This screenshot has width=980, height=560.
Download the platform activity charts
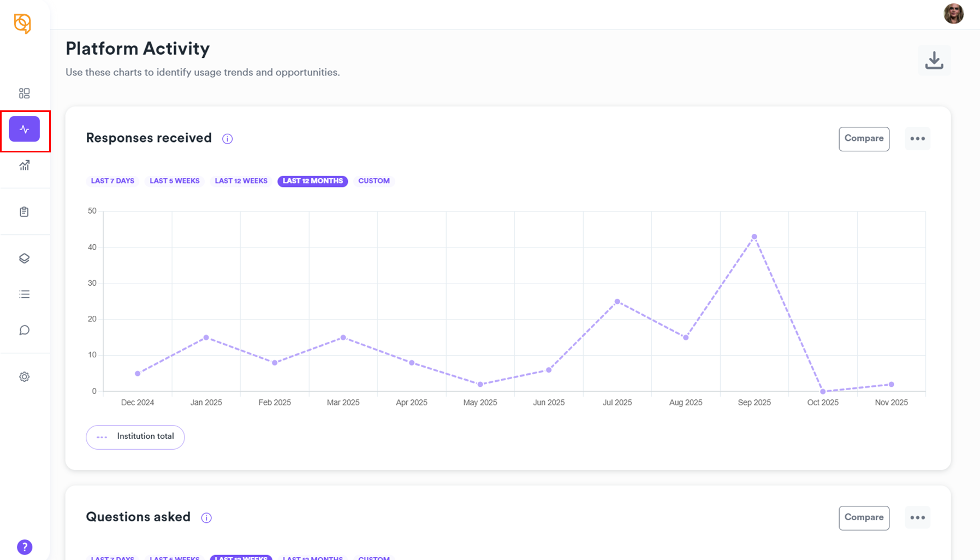934,60
